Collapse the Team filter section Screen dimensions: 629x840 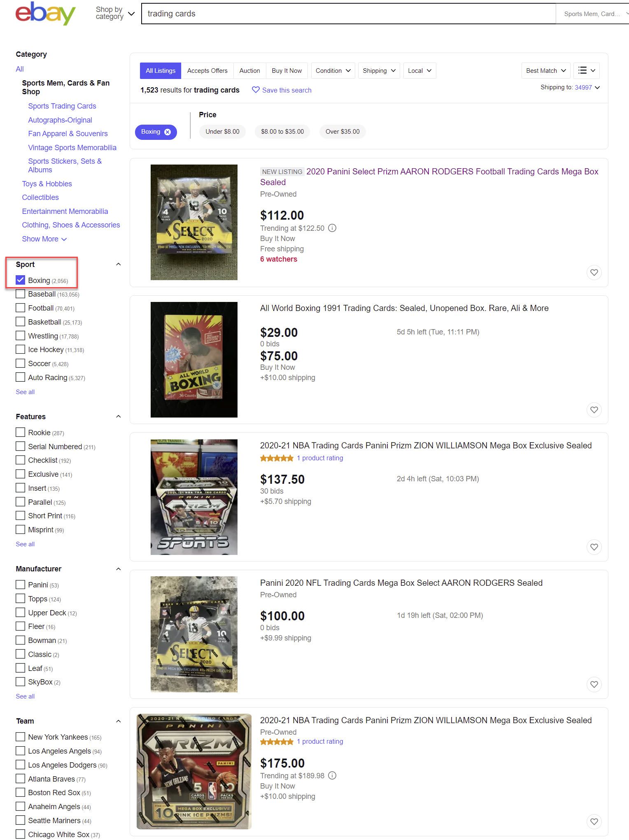pos(119,721)
